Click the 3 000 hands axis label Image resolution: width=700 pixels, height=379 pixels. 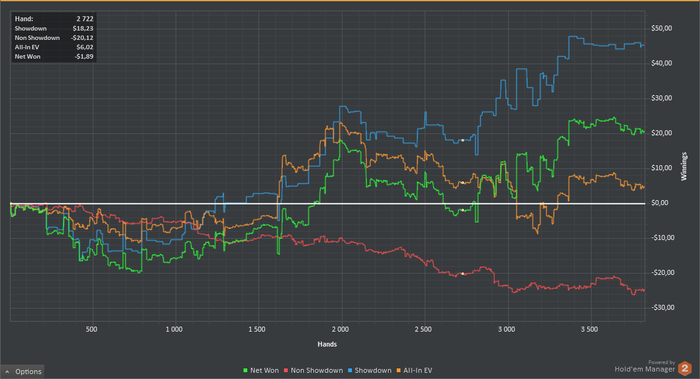tap(506, 329)
